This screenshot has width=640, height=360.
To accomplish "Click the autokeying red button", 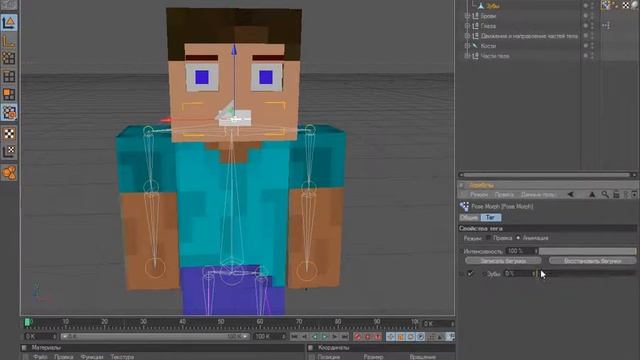I will tap(368, 337).
